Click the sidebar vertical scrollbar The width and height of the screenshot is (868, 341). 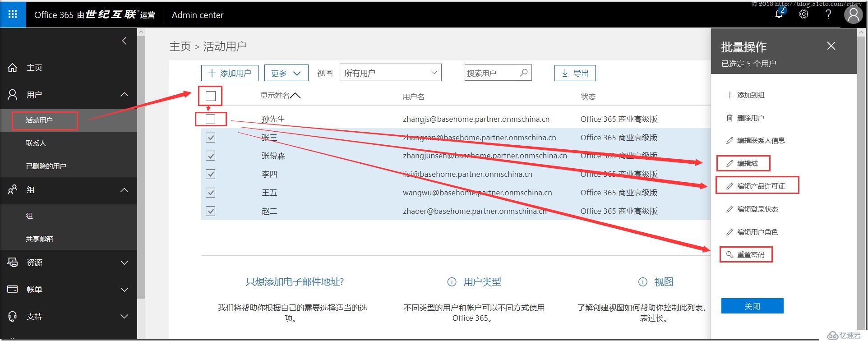tap(141, 167)
